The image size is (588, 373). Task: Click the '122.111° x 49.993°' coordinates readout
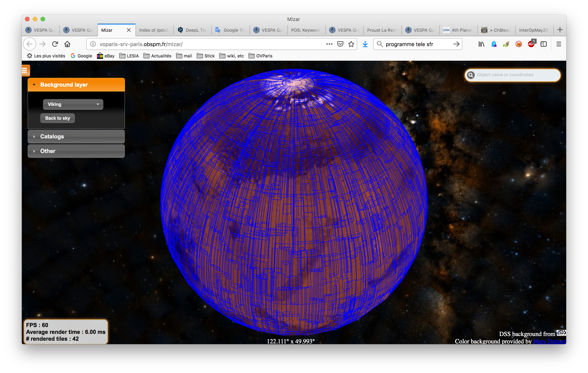[290, 341]
